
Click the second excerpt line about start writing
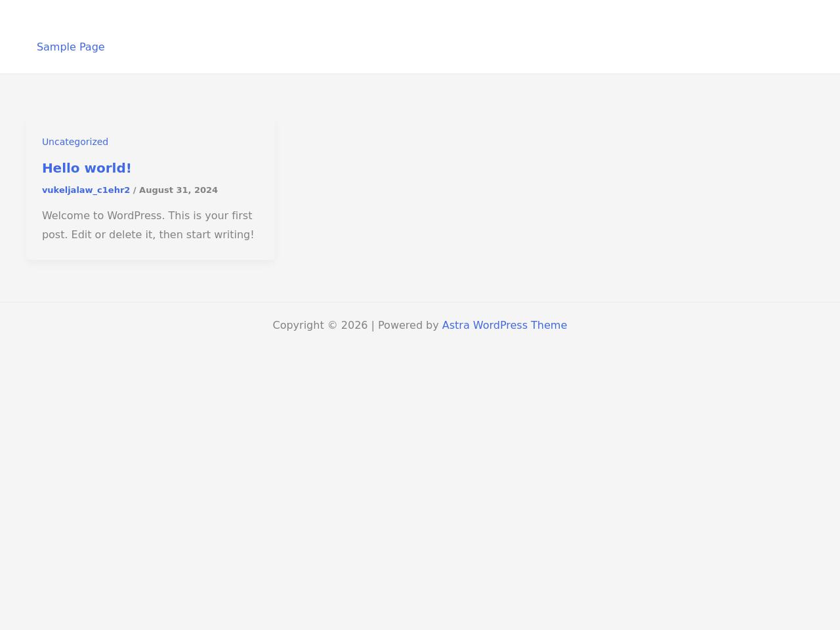click(x=148, y=235)
